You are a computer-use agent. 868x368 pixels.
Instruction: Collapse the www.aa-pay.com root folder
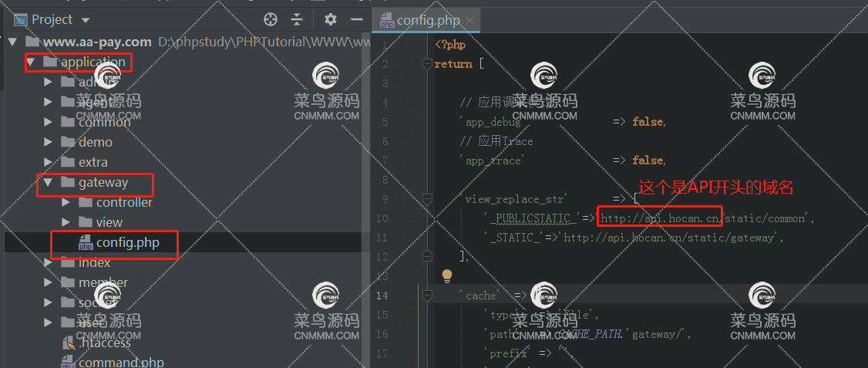[15, 42]
